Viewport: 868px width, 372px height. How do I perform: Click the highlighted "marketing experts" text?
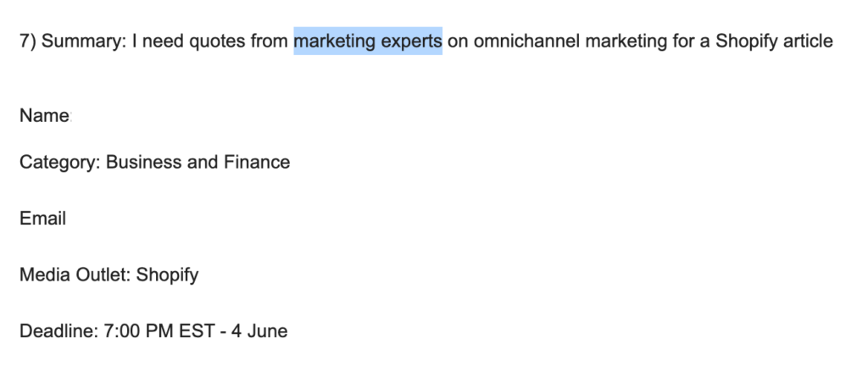coord(368,41)
